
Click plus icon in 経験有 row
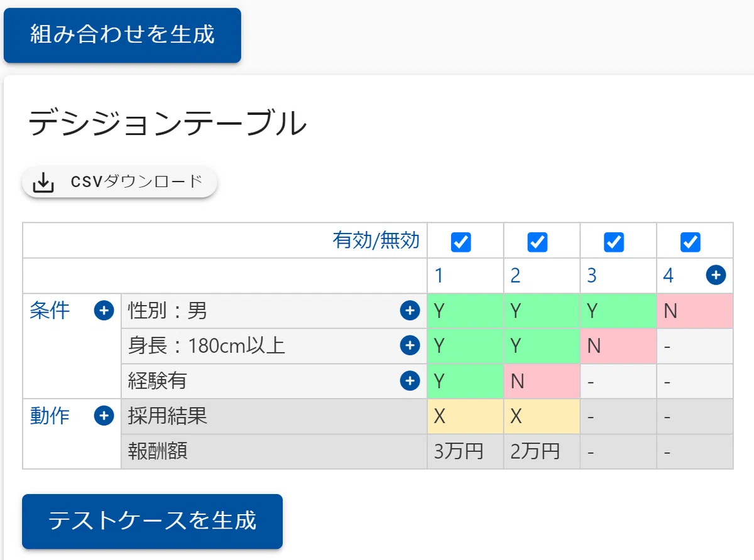coord(410,380)
